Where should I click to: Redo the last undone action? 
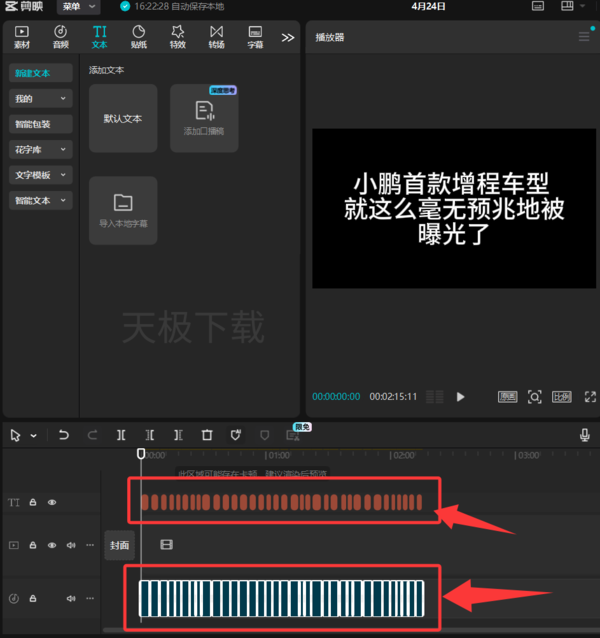coord(92,435)
